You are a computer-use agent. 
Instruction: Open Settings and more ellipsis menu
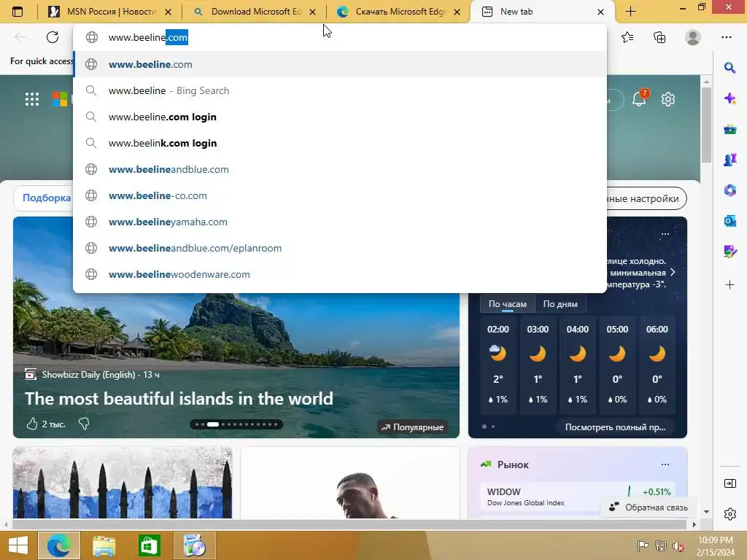(x=726, y=37)
